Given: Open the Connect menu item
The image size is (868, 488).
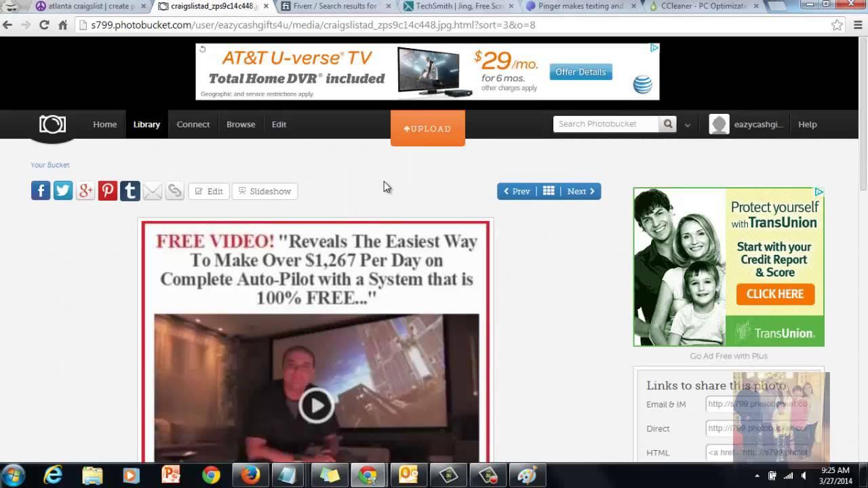Looking at the screenshot, I should [193, 124].
